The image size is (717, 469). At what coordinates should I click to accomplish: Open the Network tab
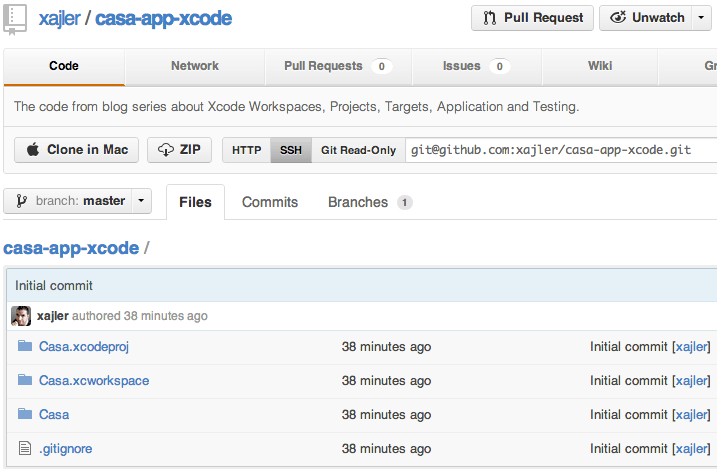pos(195,66)
